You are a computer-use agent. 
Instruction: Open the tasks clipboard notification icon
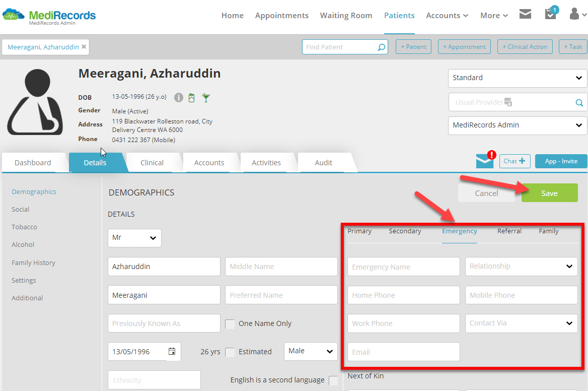(x=551, y=14)
